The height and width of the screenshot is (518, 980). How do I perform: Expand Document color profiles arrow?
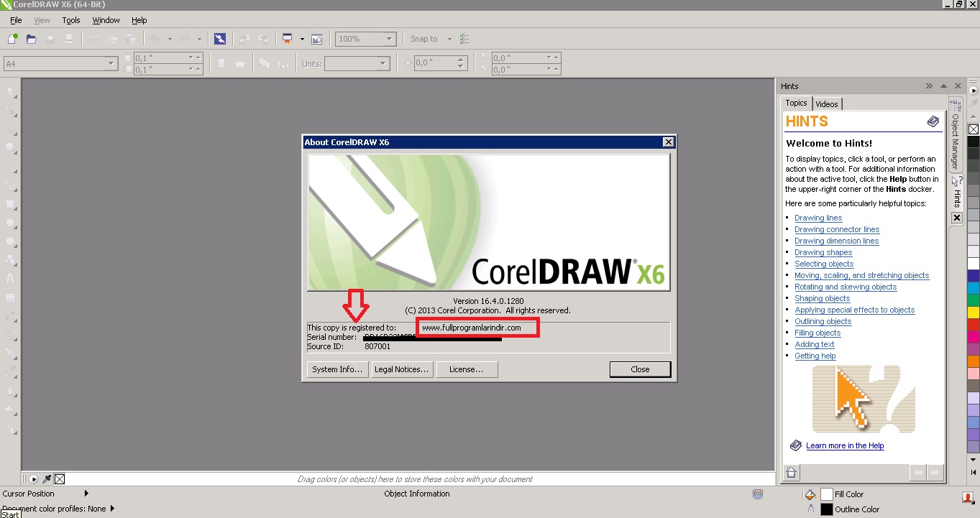pyautogui.click(x=112, y=509)
